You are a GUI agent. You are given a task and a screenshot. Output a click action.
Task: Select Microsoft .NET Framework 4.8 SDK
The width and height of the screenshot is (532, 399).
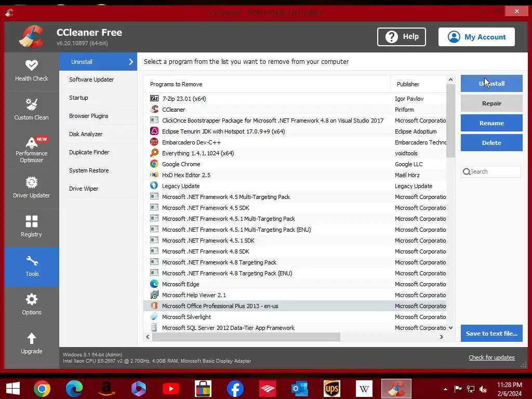click(x=295, y=251)
